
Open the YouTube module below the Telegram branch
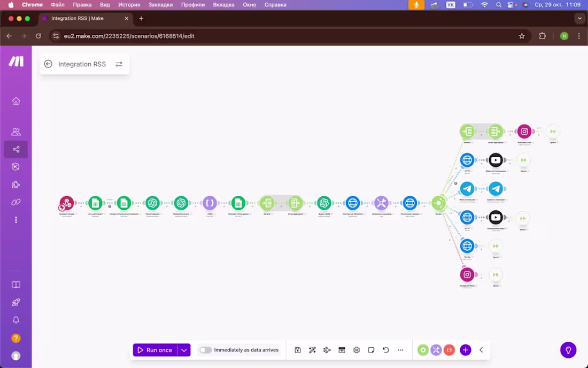[x=496, y=217]
